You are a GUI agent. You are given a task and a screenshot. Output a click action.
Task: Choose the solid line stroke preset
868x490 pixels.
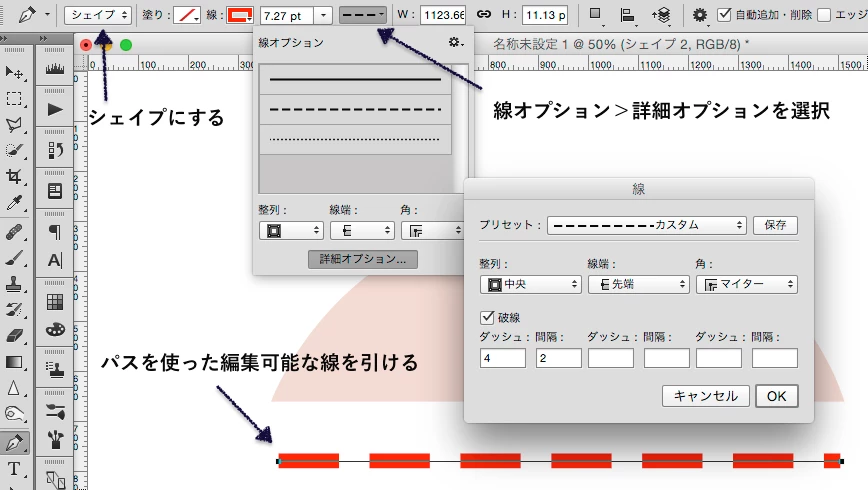[x=355, y=79]
